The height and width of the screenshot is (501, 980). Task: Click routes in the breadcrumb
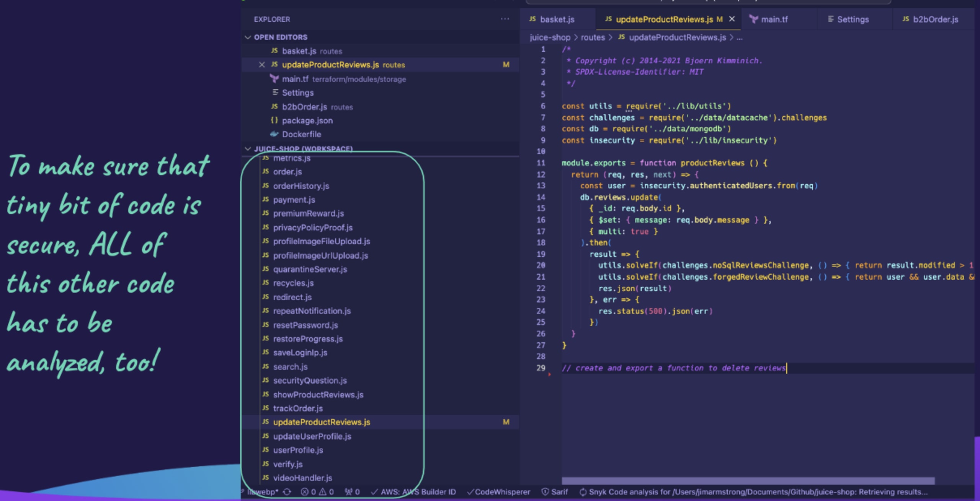click(x=593, y=37)
